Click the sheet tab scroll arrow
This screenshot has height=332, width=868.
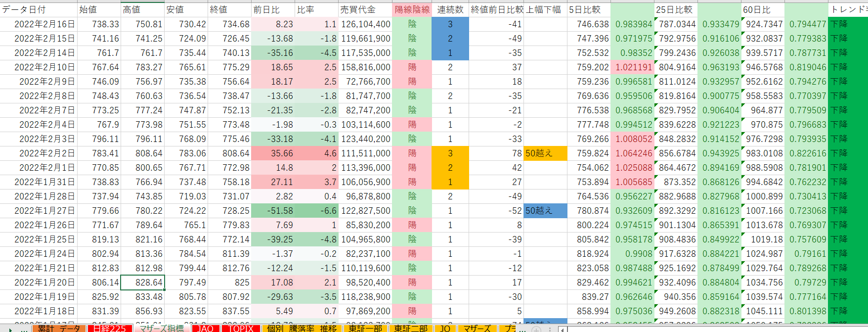click(10, 329)
